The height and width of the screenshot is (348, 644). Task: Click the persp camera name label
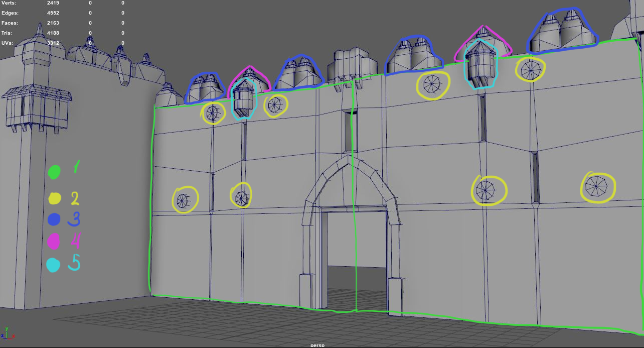(x=317, y=345)
